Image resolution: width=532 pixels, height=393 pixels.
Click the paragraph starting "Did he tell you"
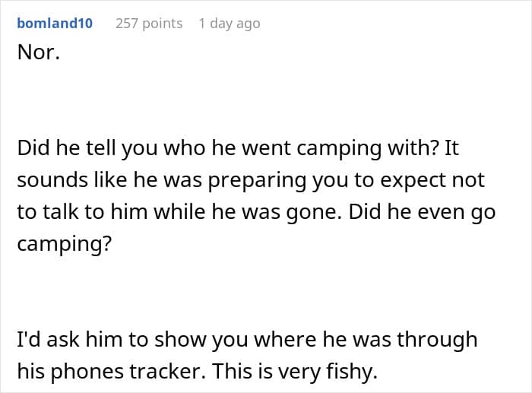[x=237, y=148]
